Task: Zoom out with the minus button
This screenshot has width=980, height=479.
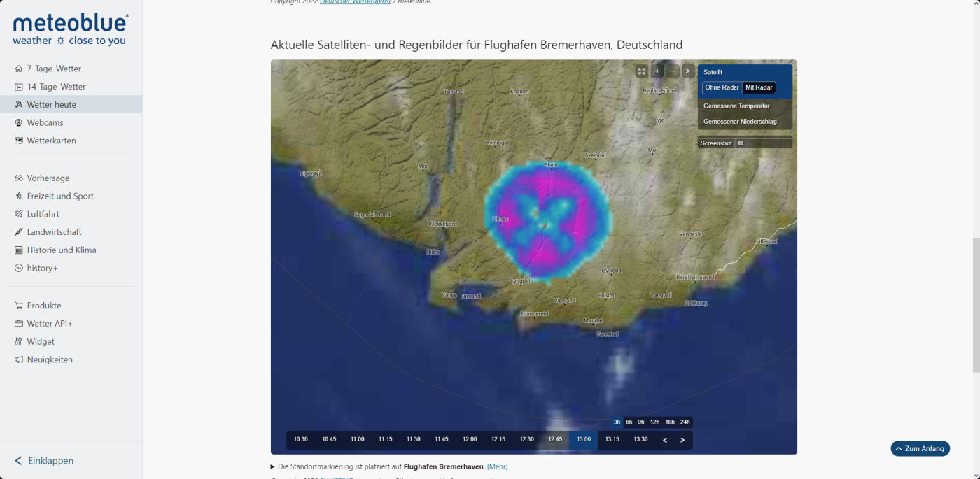Action: (673, 71)
